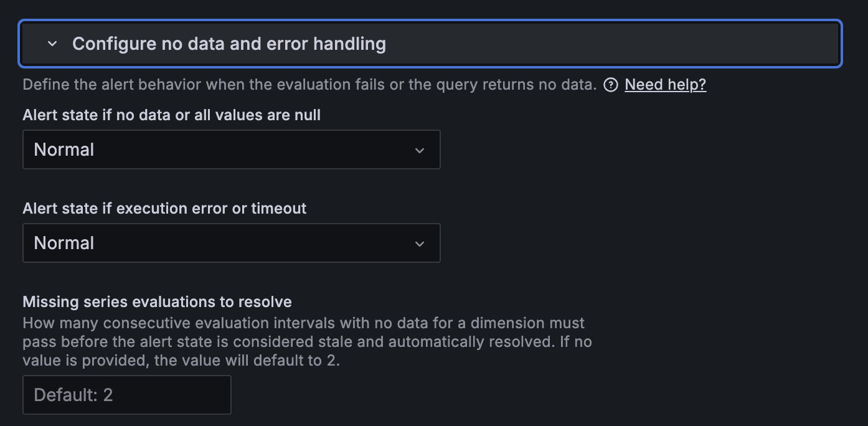
Task: Click the "Missing series evaluations to resolve" label
Action: [157, 302]
